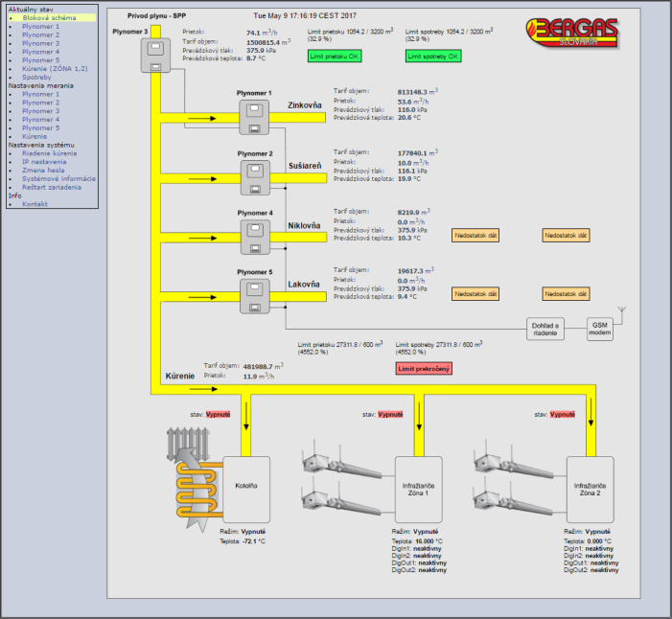
Task: Select the GSM modem block
Action: 601,329
